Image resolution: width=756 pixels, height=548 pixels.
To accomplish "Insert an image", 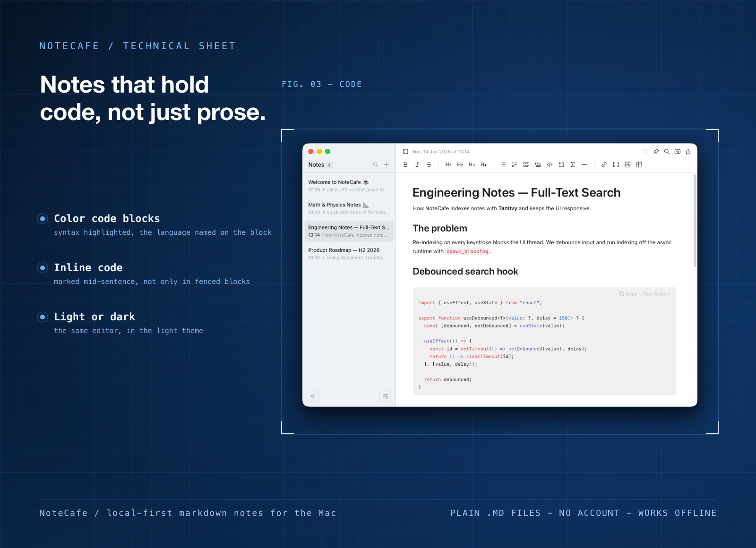I will [x=627, y=165].
